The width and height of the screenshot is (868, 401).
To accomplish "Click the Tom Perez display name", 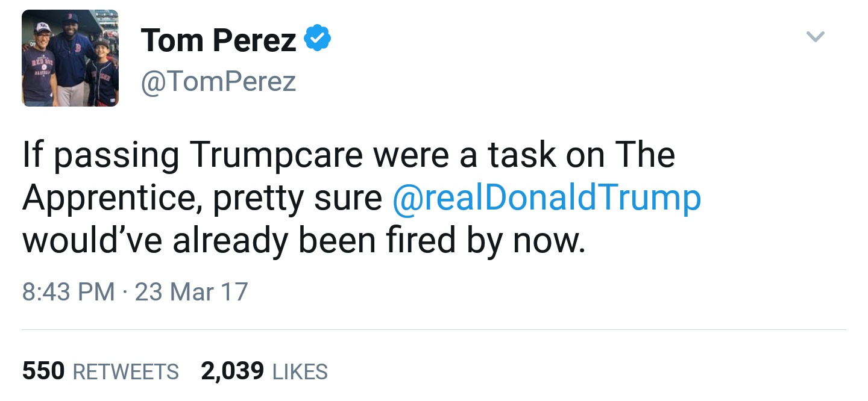I will pyautogui.click(x=218, y=41).
